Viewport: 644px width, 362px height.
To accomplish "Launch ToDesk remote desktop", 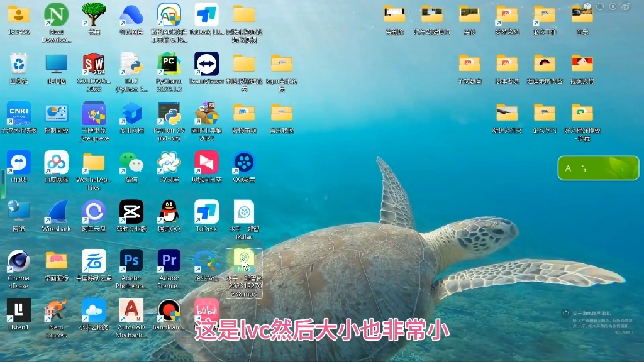I will point(206,212).
